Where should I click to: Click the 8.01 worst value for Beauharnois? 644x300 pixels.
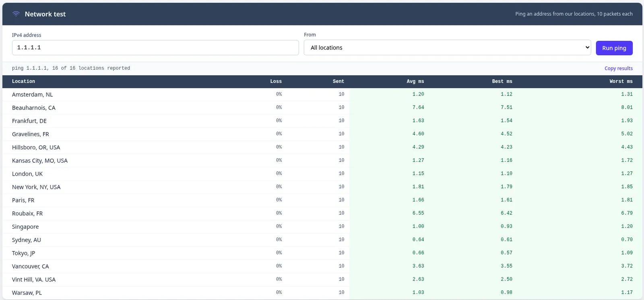point(627,108)
